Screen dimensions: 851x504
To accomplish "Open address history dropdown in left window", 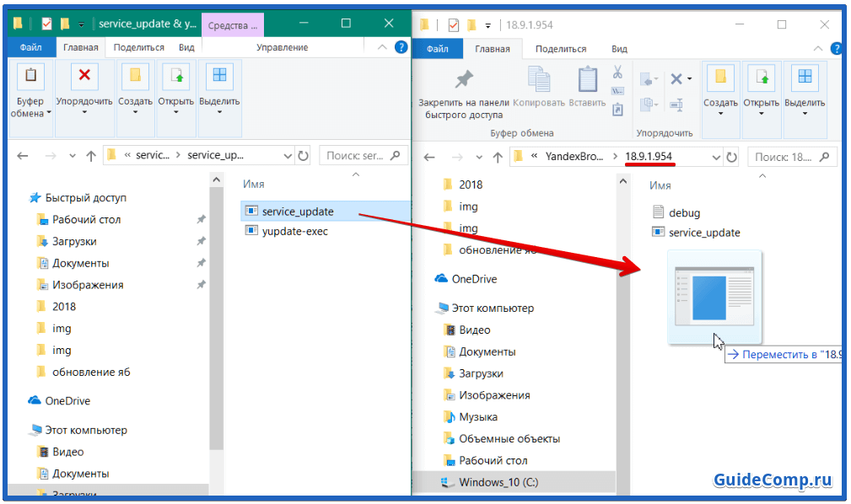I will click(288, 156).
